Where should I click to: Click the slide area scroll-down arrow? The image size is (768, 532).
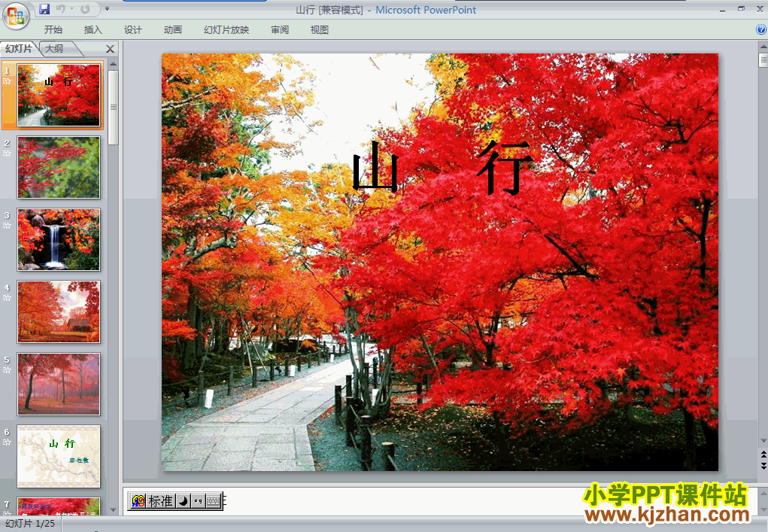763,442
